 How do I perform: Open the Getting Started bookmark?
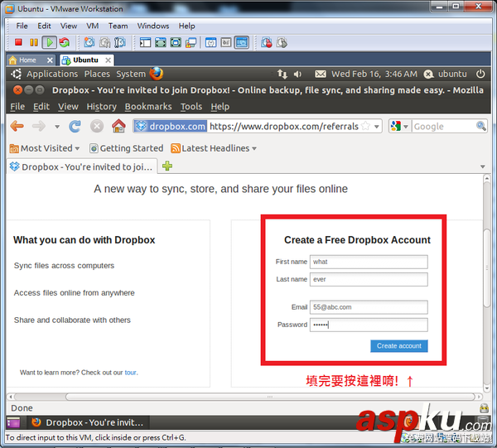(127, 148)
